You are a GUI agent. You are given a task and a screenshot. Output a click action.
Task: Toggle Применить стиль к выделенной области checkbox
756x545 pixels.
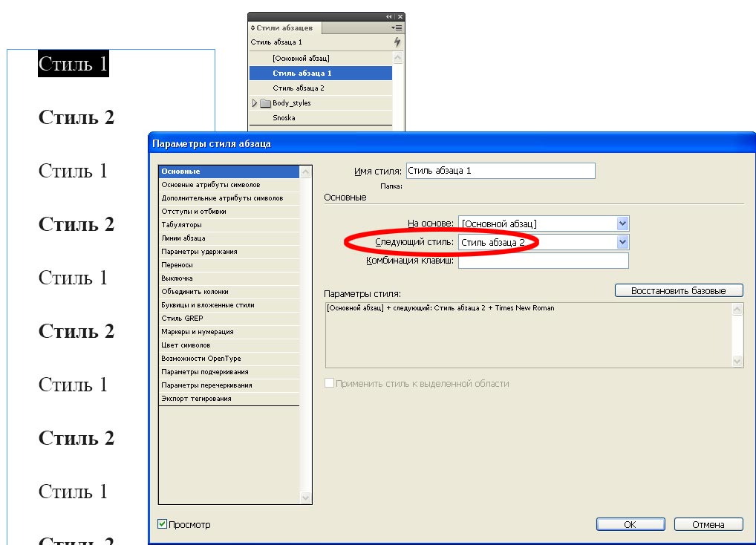(x=329, y=383)
